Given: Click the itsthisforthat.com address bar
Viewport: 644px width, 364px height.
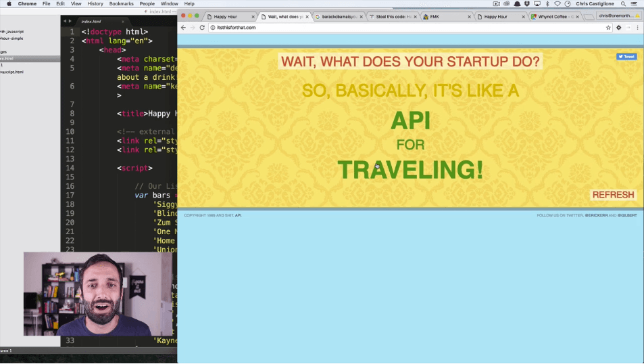Looking at the screenshot, I should tap(407, 28).
